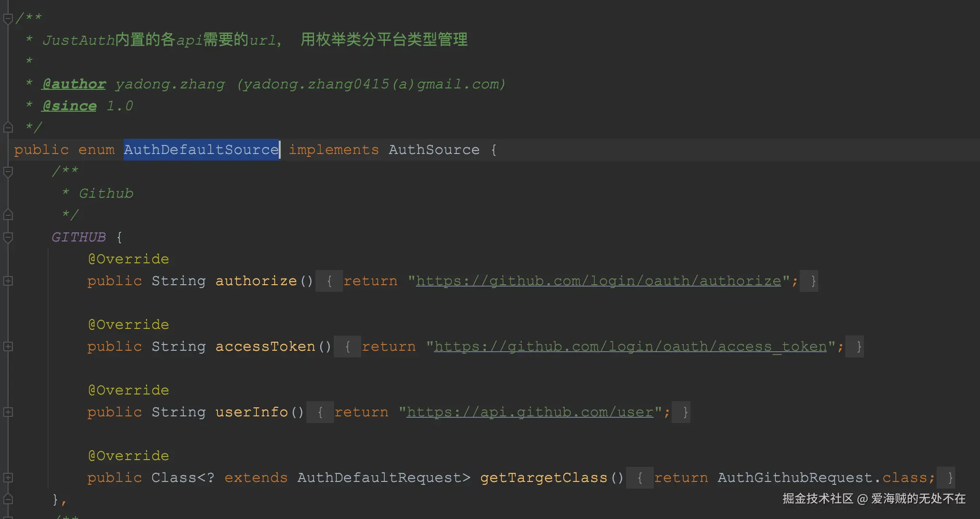Click the folded opening brace after authorize()
980x519 pixels.
click(329, 281)
